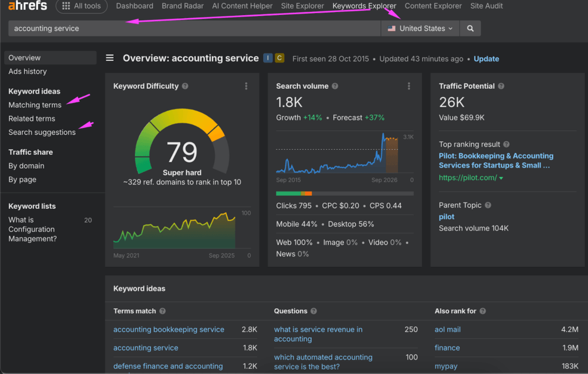Click the ahrefs logo
The image size is (588, 374).
(x=28, y=6)
